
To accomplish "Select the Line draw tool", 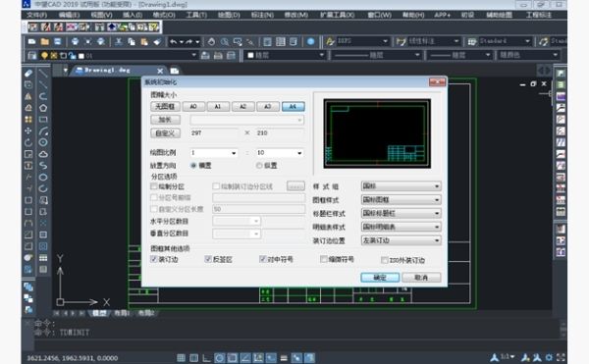I will (43, 74).
